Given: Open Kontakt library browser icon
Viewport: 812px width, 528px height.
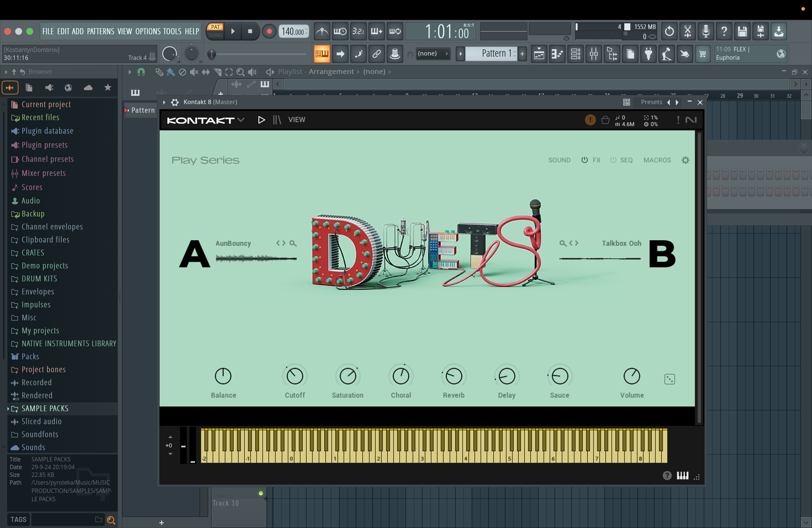Looking at the screenshot, I should pyautogui.click(x=277, y=120).
